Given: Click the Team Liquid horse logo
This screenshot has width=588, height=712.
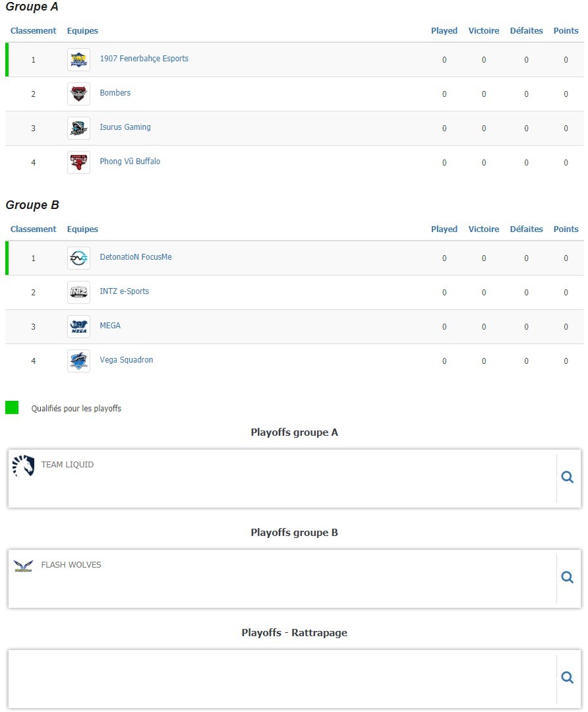Looking at the screenshot, I should coord(24,465).
